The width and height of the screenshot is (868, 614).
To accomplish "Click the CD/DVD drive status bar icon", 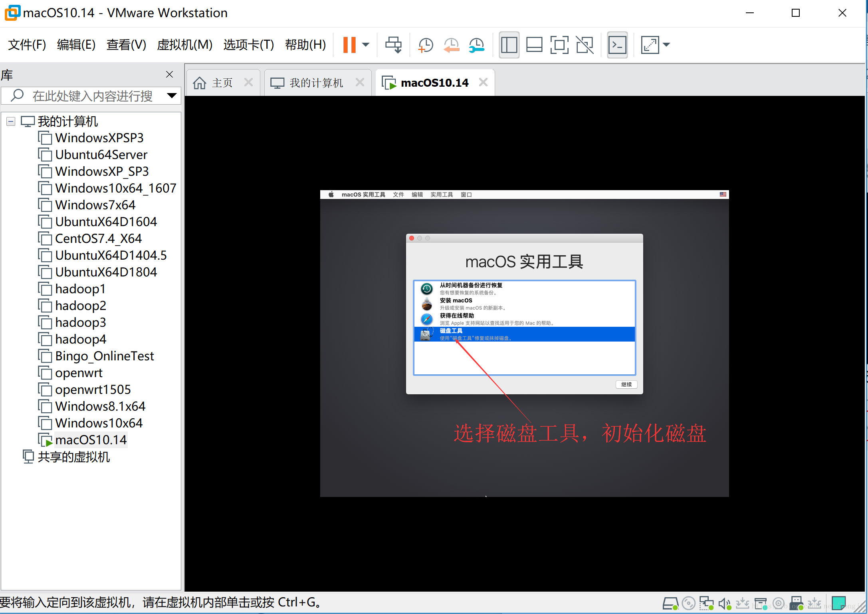I will point(689,603).
